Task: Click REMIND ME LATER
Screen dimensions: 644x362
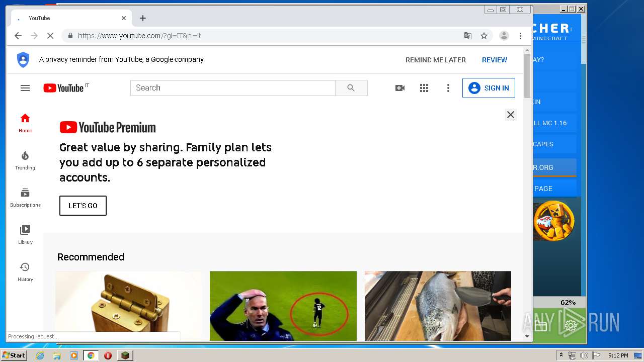Action: [x=436, y=60]
